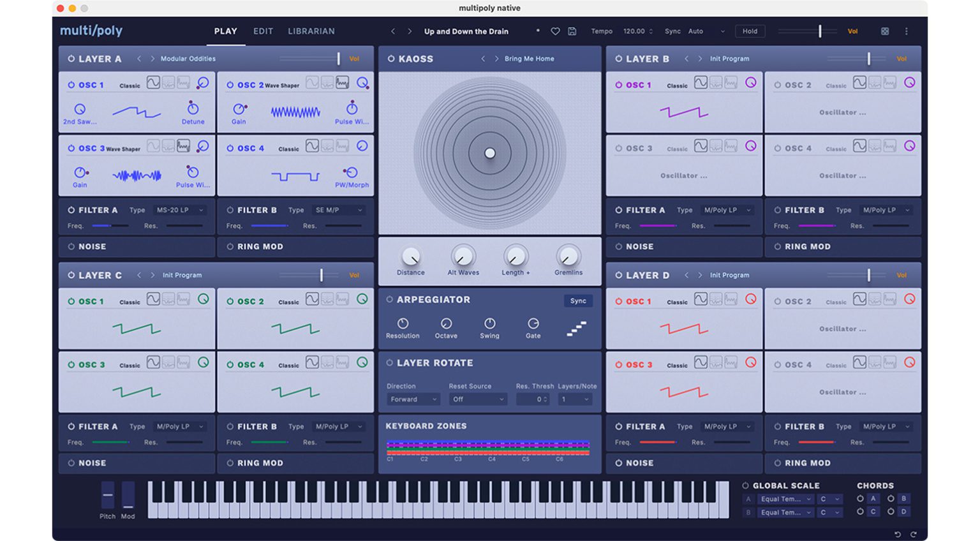Adjust the master volume slider in the top bar
This screenshot has height=541, width=980.
819,31
